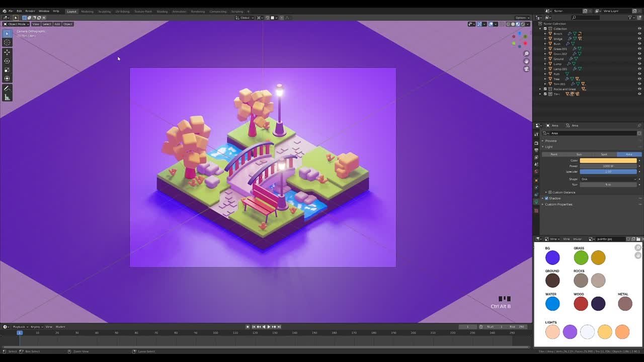Open the checkered Texture properties tab icon
This screenshot has width=644, height=362.
pyautogui.click(x=536, y=211)
